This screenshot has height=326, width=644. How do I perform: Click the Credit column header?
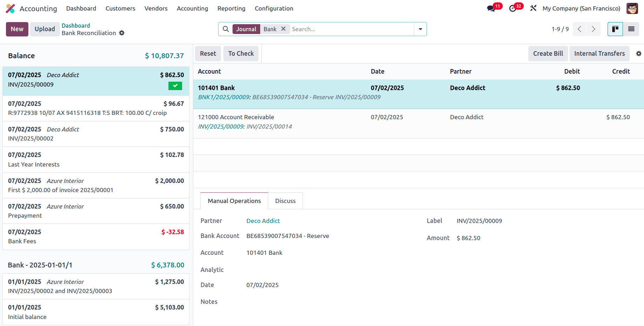[621, 72]
